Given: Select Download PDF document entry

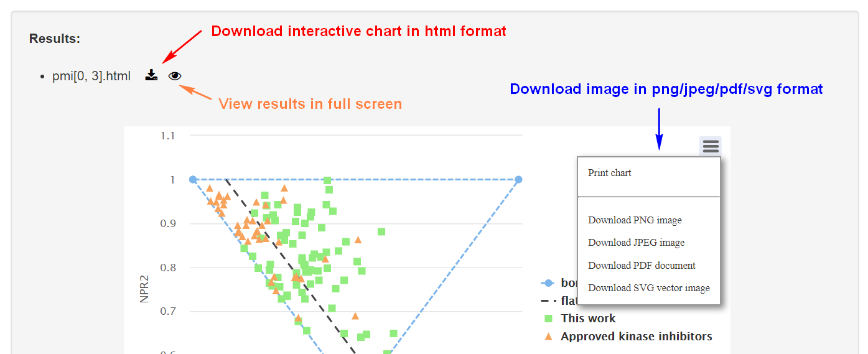Looking at the screenshot, I should coord(642,266).
